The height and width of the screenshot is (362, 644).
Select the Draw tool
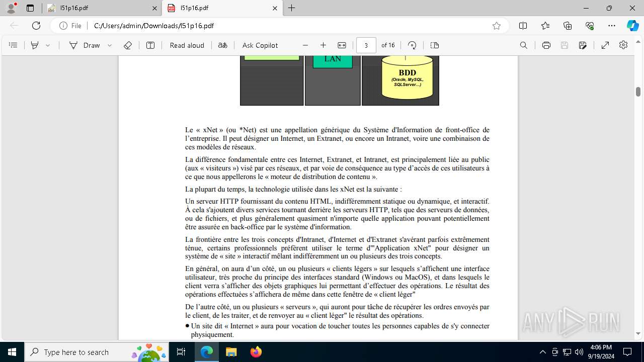(85, 45)
